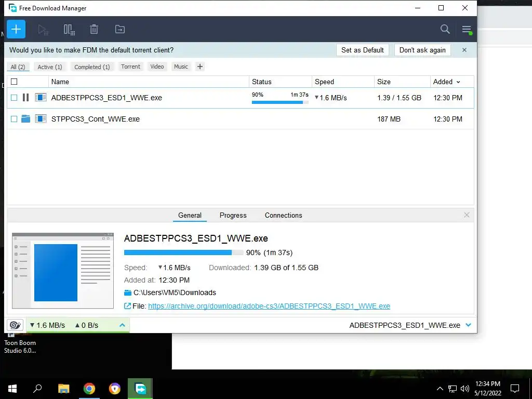Select the All (2) filter tab

18,67
